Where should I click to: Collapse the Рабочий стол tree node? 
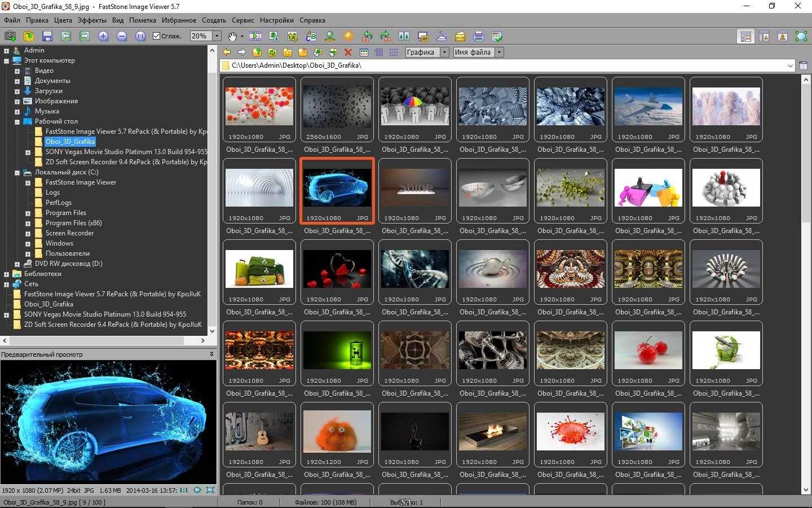pos(17,122)
